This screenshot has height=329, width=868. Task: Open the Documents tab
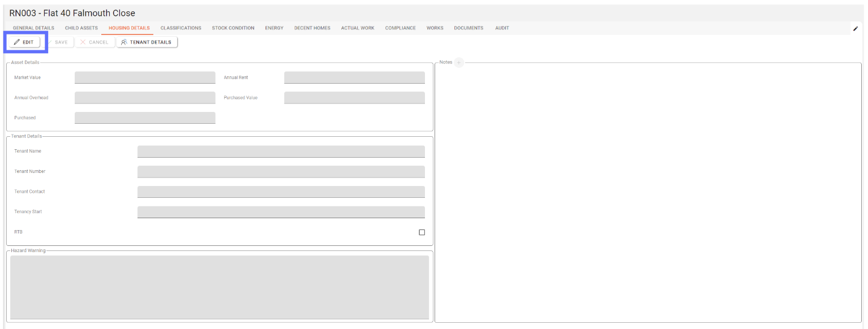469,28
